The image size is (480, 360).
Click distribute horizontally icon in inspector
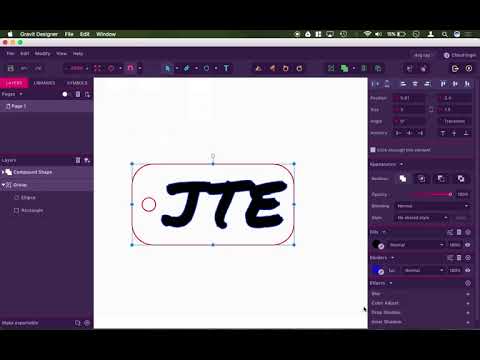[x=375, y=84]
